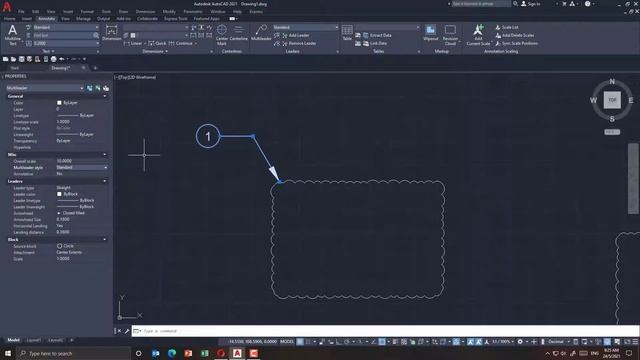Click Add Current Scale
This screenshot has height=360, width=640.
(478, 35)
